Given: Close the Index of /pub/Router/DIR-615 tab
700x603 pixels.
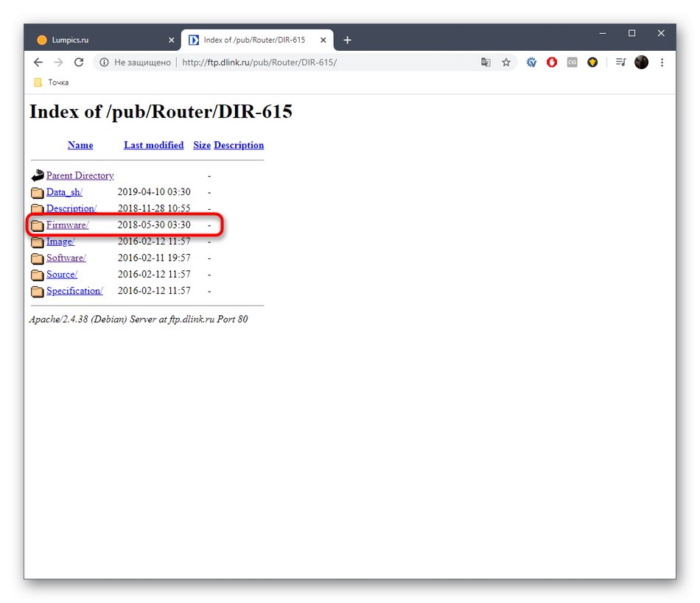Looking at the screenshot, I should pos(323,40).
